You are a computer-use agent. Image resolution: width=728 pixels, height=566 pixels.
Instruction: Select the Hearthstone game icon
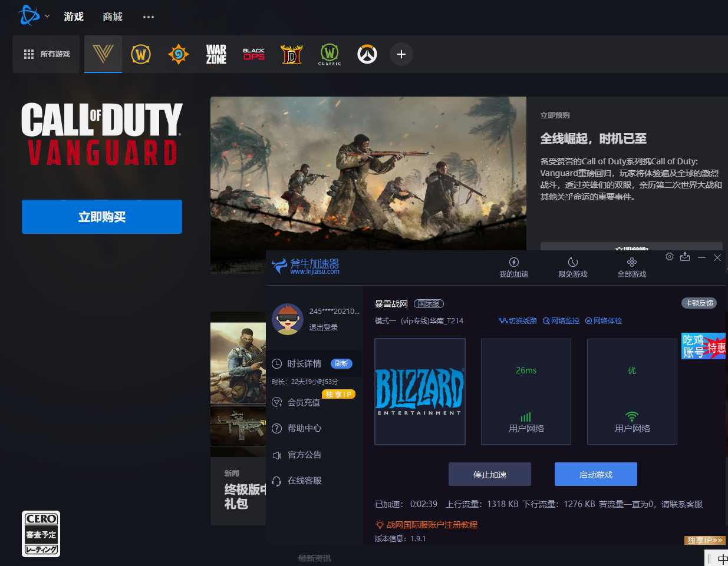pyautogui.click(x=179, y=54)
